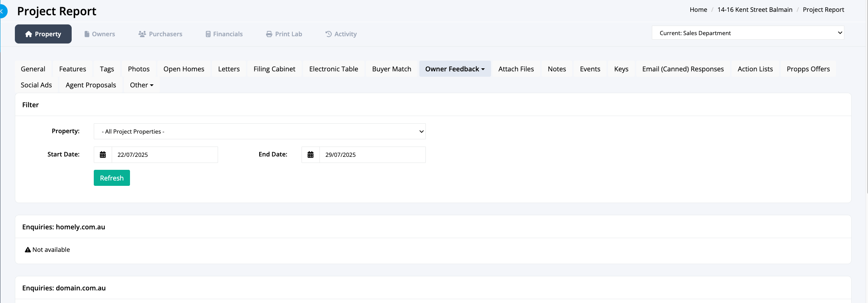This screenshot has height=303, width=868.
Task: Switch to the Purchasers tab
Action: coord(160,34)
